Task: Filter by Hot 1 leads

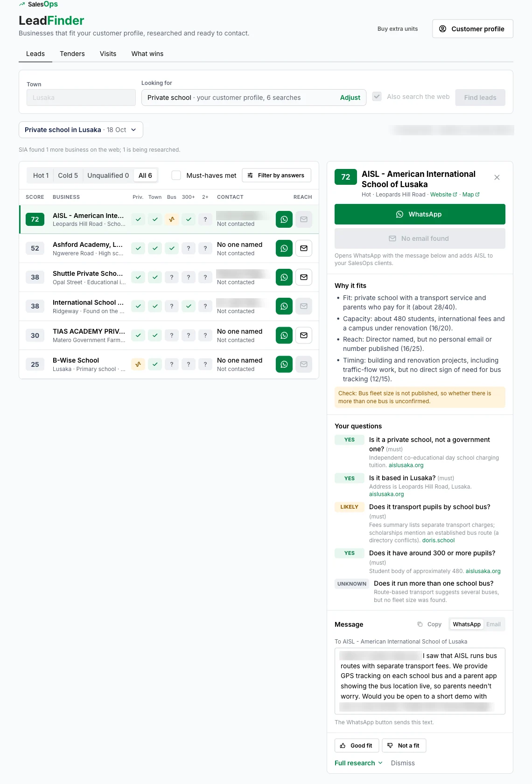Action: 41,175
